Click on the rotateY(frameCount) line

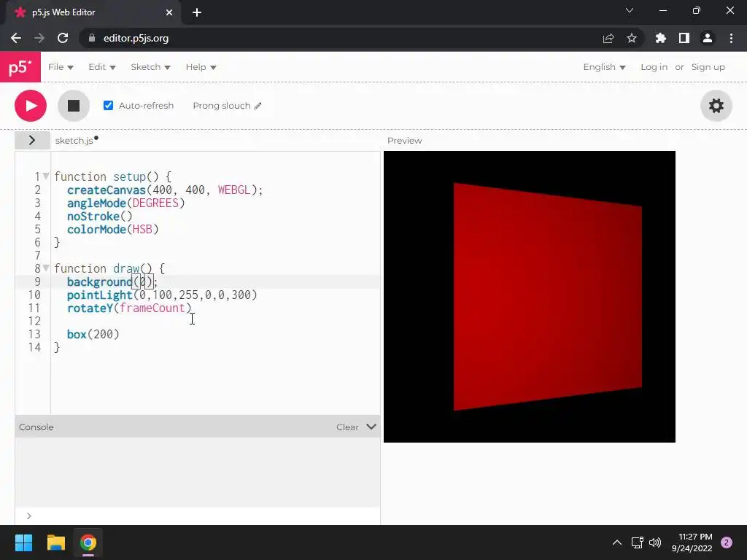click(129, 308)
